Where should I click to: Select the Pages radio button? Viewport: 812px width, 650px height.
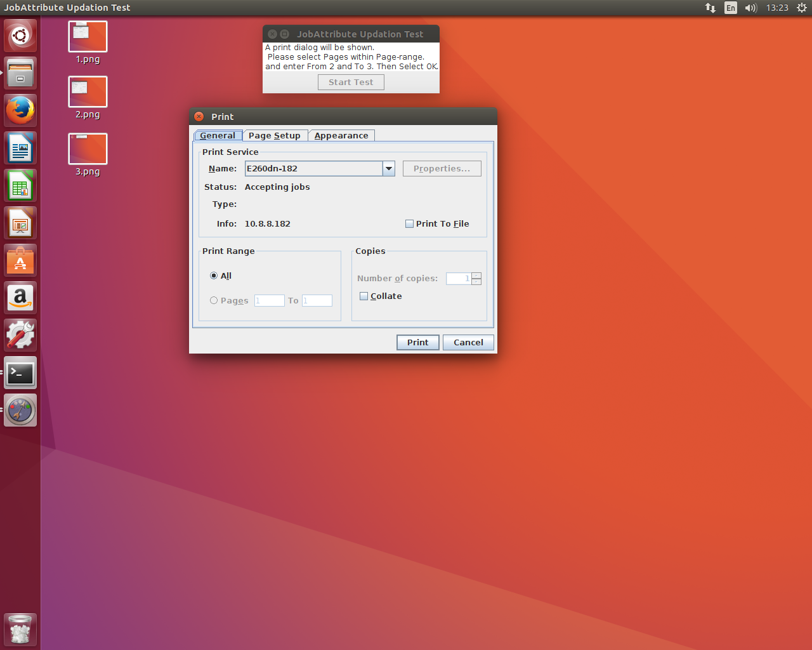[x=214, y=301]
